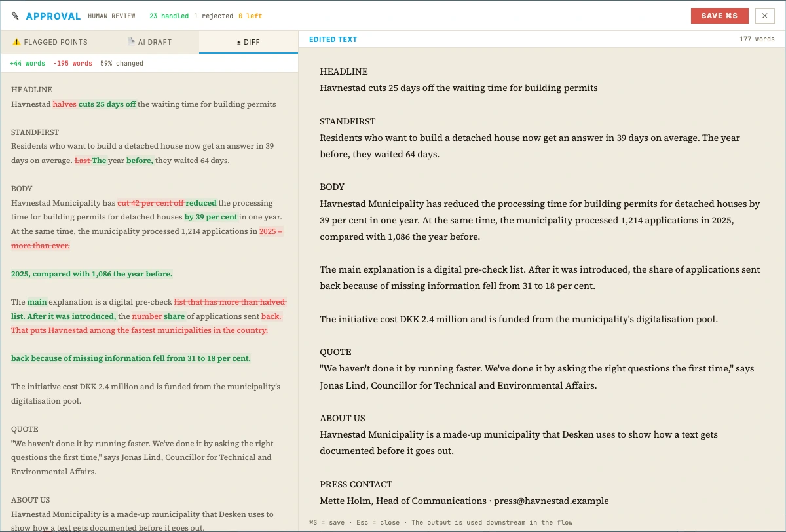The width and height of the screenshot is (786, 532).
Task: Click the '1 rejected' counter
Action: [x=214, y=16]
